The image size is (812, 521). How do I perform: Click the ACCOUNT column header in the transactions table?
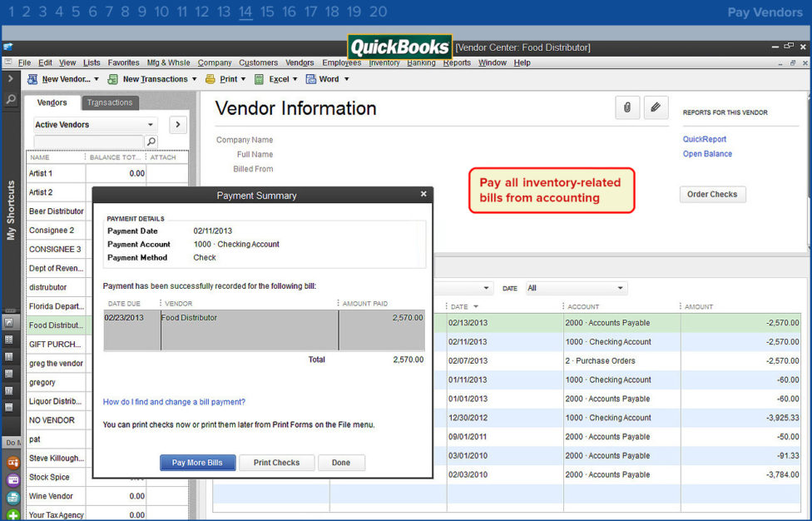[x=621, y=306]
